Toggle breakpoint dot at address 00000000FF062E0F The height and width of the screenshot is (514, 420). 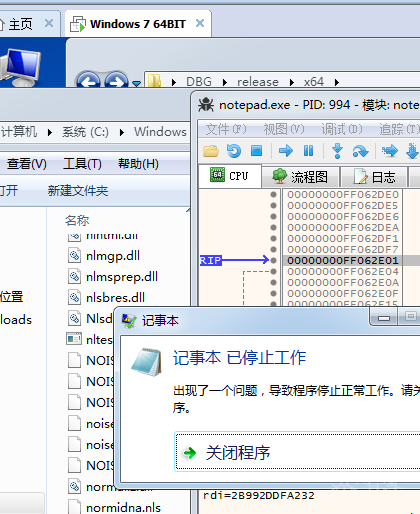tap(274, 293)
